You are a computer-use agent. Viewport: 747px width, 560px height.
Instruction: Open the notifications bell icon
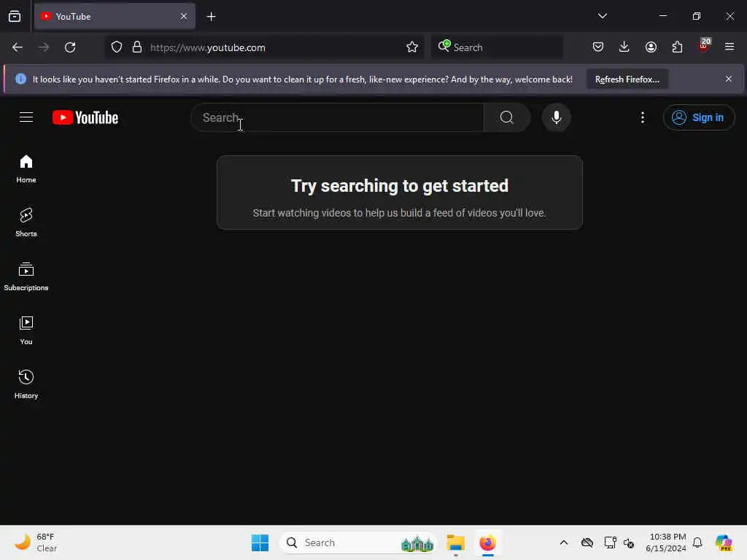[697, 542]
